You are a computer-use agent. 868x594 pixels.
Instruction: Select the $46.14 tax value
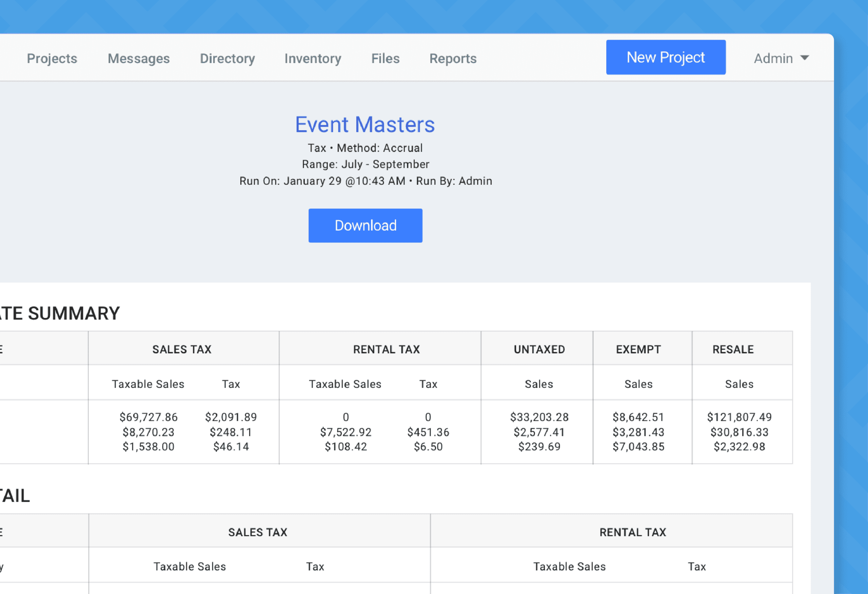[x=231, y=447]
